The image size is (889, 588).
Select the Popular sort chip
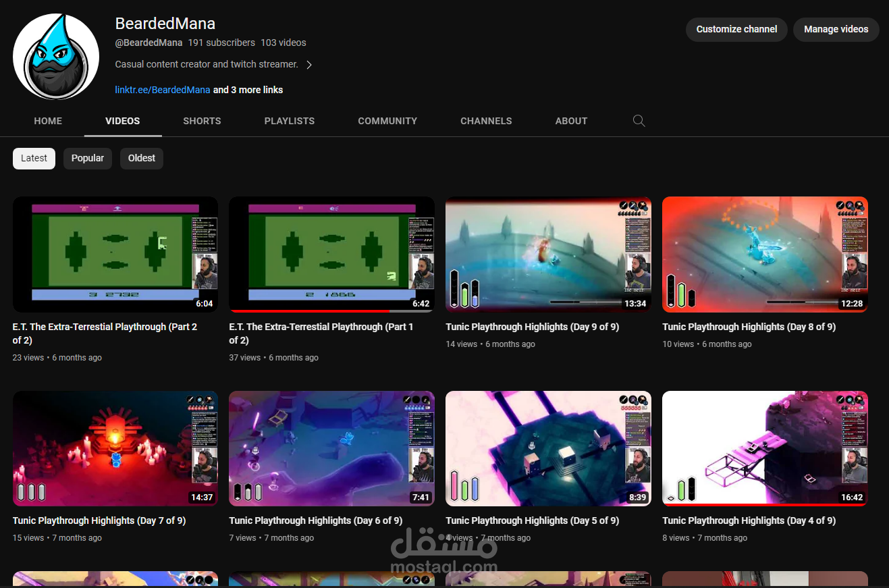(x=88, y=159)
